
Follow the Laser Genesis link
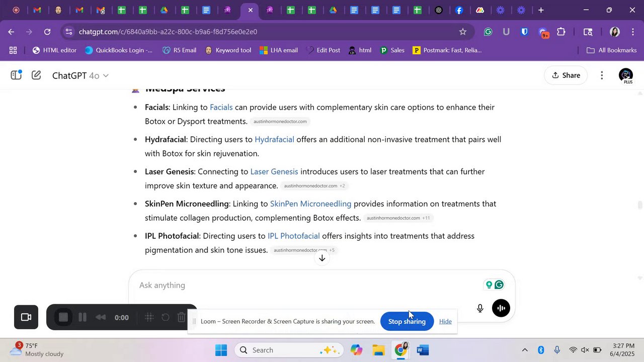274,171
